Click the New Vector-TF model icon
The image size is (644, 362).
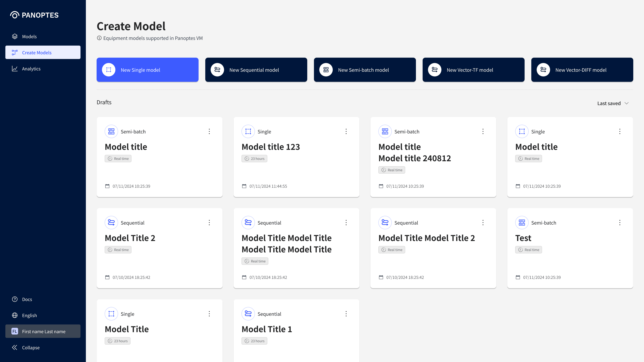[x=435, y=70]
